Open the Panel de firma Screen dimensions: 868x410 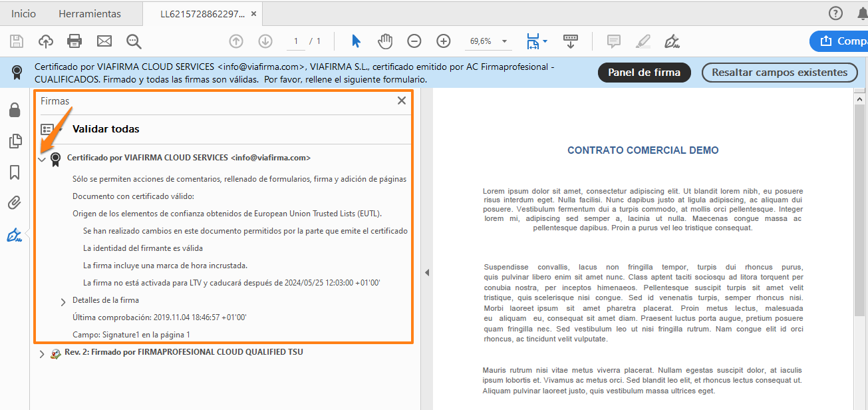[644, 72]
